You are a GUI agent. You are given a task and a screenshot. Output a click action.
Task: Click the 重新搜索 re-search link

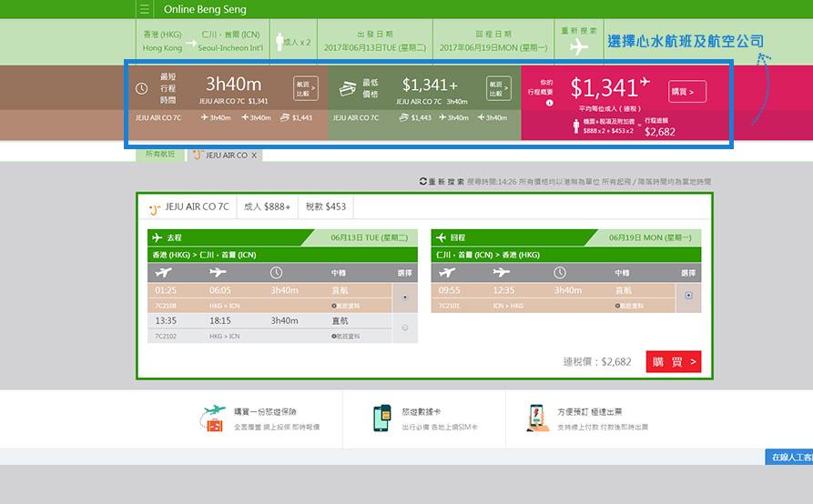coord(446,182)
